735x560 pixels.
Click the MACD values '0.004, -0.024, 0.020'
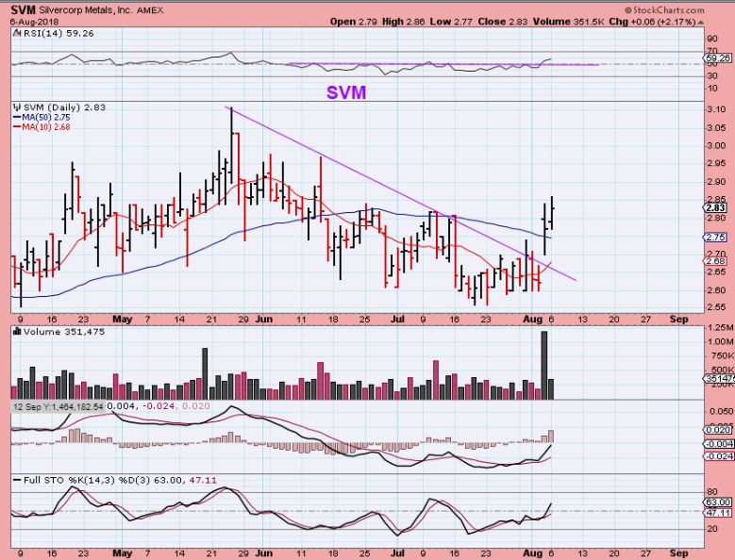(x=159, y=406)
